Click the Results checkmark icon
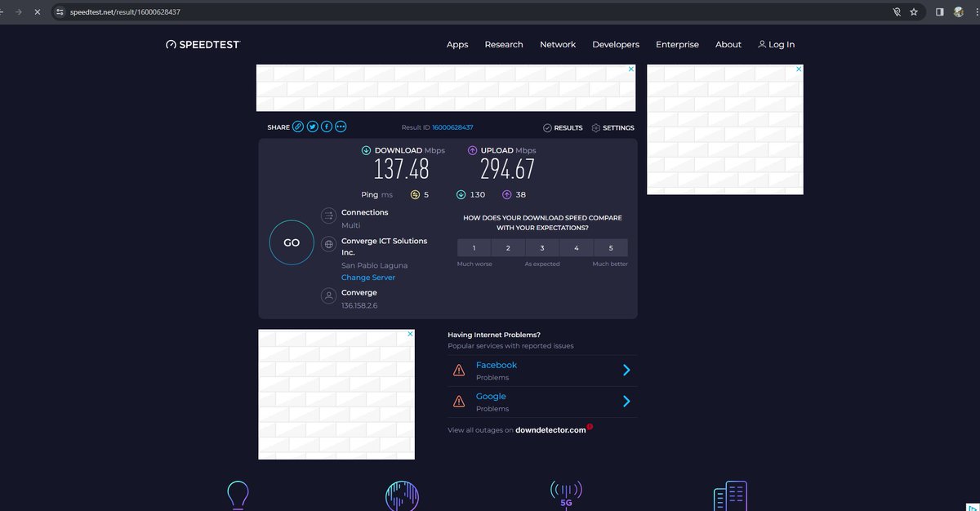980x511 pixels. pos(547,128)
